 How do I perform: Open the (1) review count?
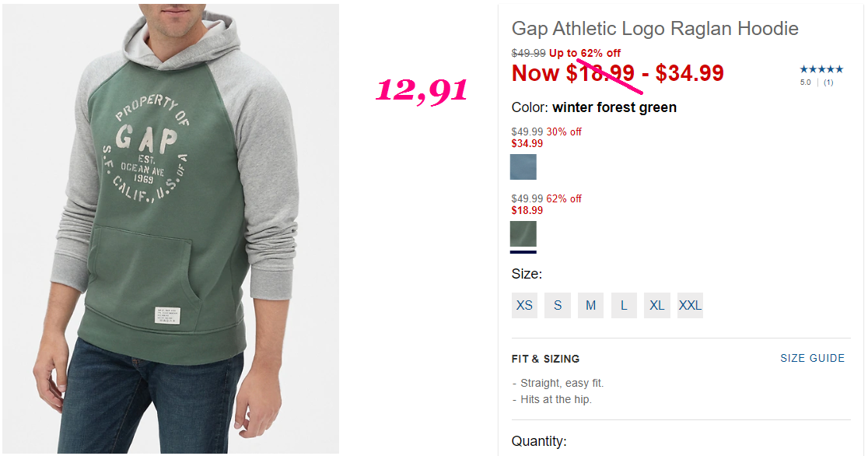(828, 82)
